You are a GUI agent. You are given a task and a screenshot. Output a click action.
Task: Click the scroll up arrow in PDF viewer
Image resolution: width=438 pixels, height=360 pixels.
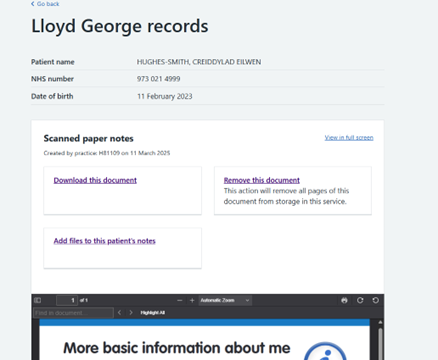tap(380, 322)
